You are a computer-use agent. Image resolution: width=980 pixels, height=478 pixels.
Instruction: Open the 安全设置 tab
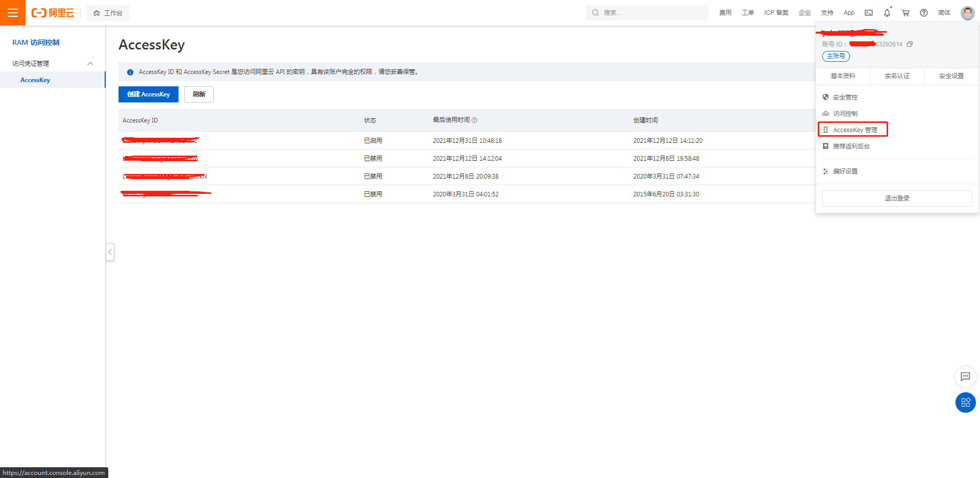click(x=951, y=76)
